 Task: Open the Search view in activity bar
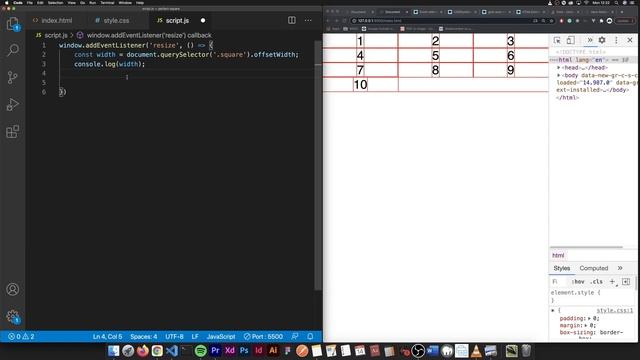pyautogui.click(x=13, y=50)
